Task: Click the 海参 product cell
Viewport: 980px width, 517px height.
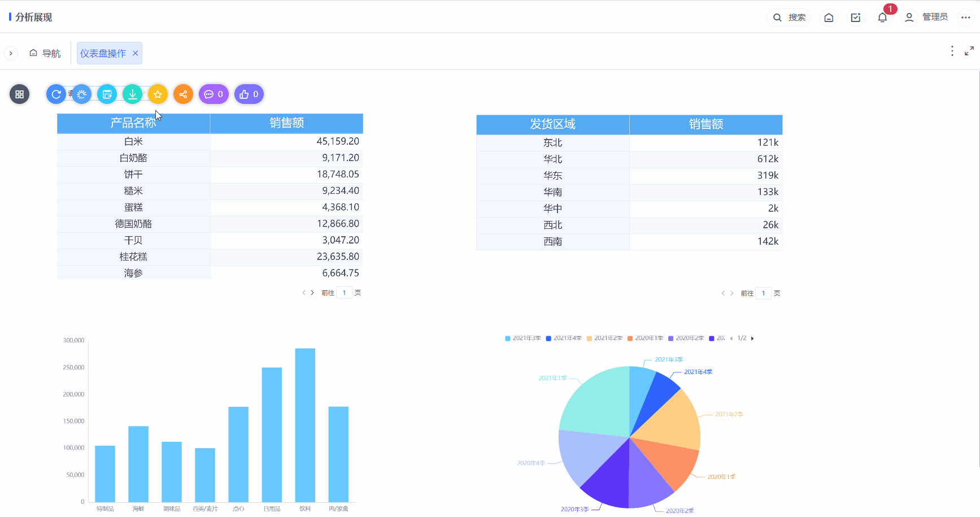Action: [133, 273]
